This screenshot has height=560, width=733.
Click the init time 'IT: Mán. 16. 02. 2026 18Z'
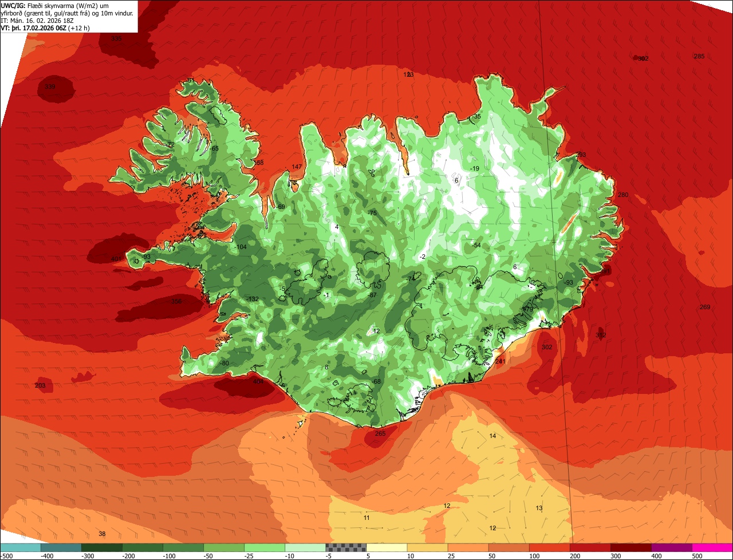37,20
